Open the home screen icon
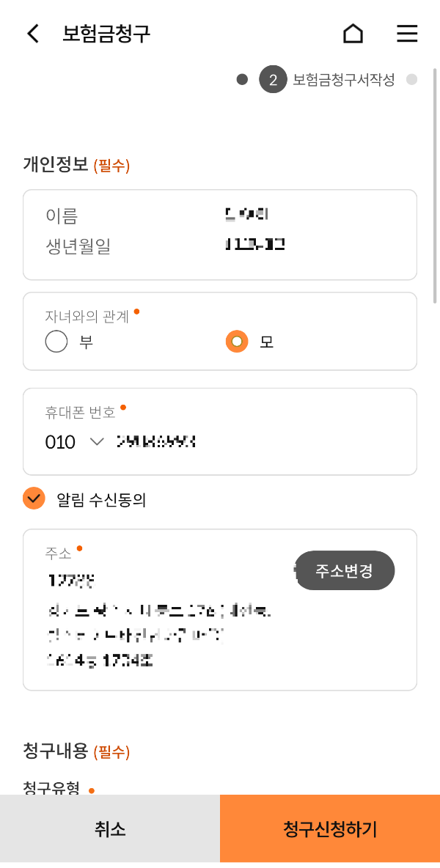Viewport: 440px width, 868px height. [353, 33]
